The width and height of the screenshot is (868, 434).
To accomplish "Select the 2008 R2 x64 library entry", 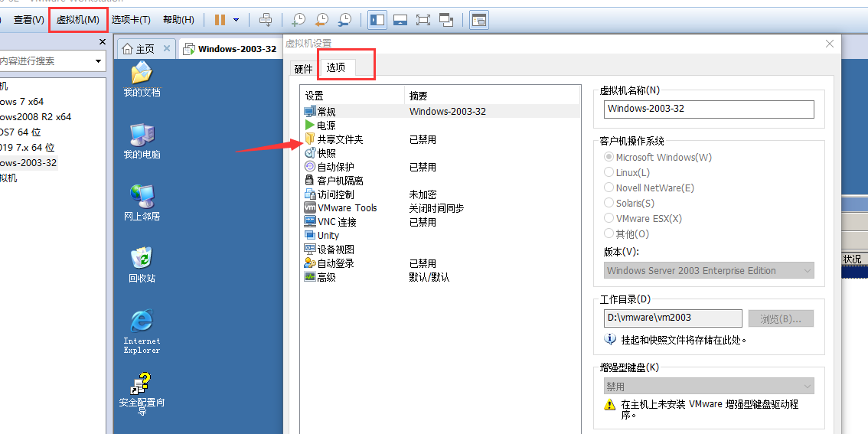I will 35,117.
